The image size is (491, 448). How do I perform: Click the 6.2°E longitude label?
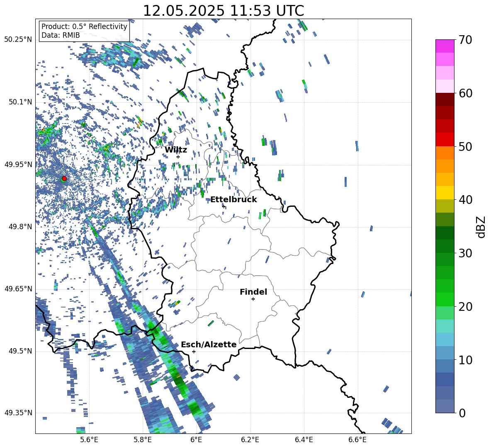[250, 440]
